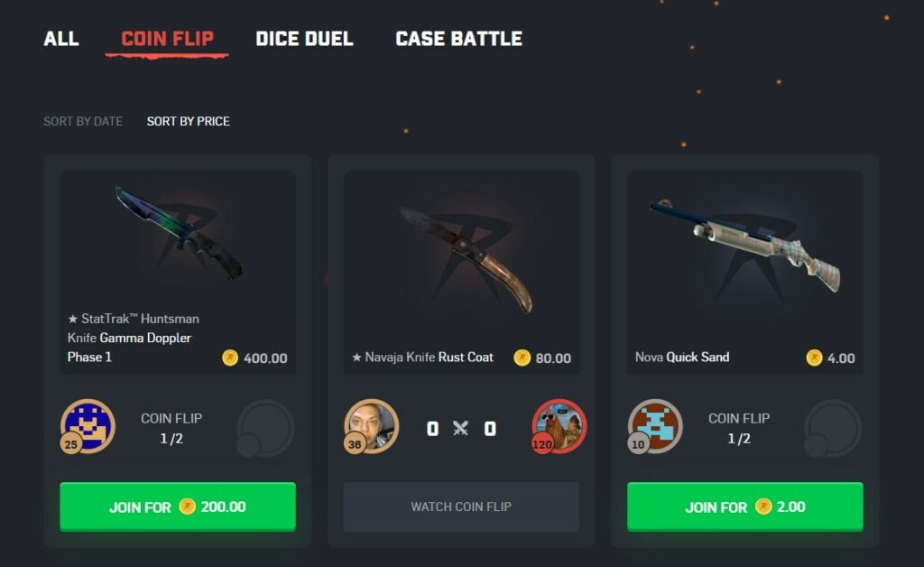Open the Huntsman Knife Gamma Doppler image
924x567 pixels.
coord(179,234)
